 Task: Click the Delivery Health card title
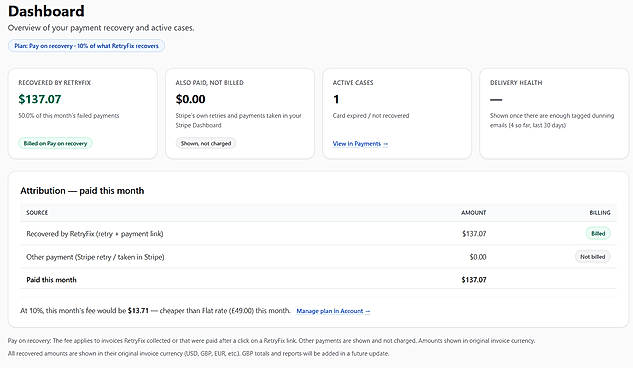point(516,83)
